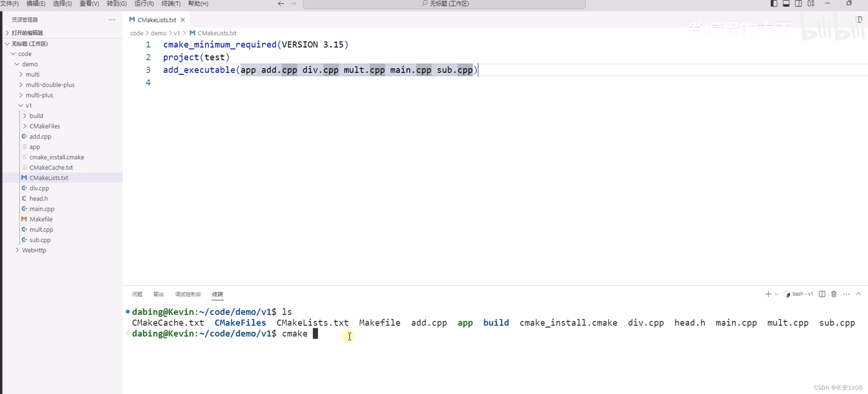The image size is (868, 394).
Task: Expand the 打开的编辑器 section
Action: (27, 33)
